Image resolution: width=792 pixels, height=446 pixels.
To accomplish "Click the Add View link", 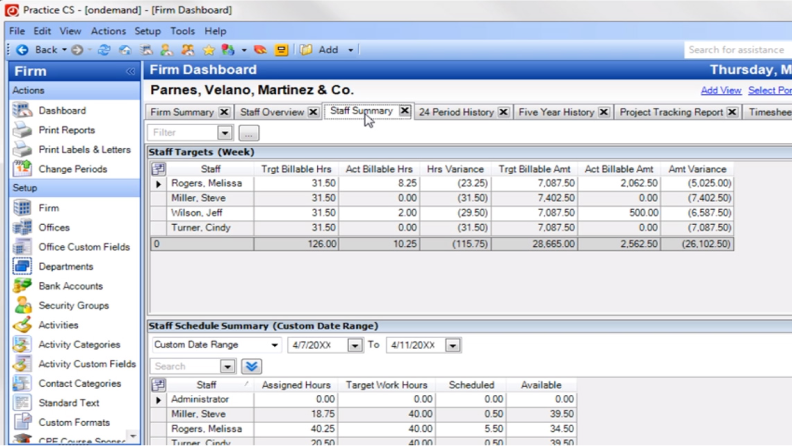I will click(x=720, y=91).
